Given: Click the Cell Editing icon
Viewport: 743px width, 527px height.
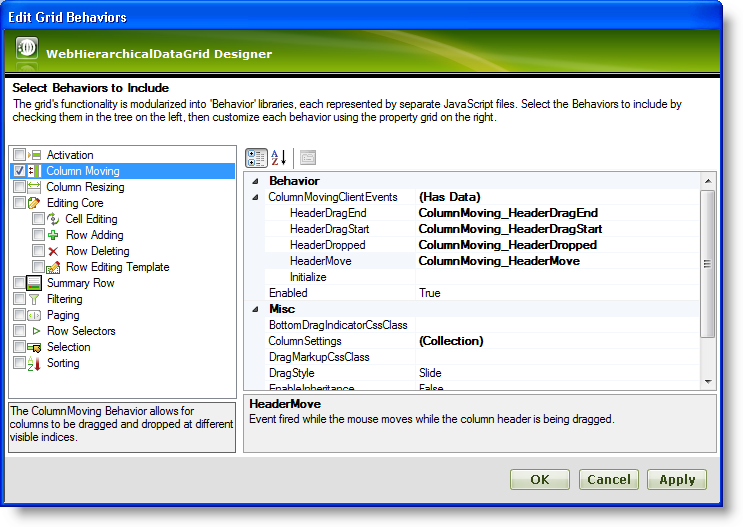Looking at the screenshot, I should (x=53, y=219).
